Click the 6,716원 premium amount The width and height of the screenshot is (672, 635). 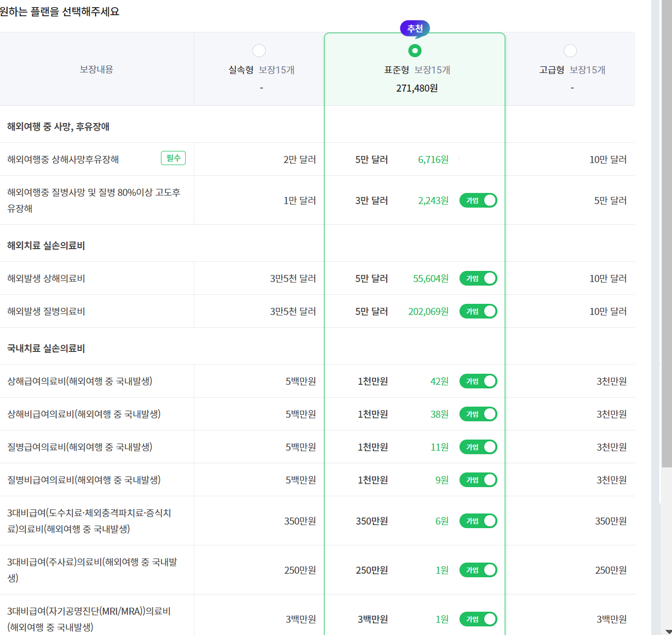pyautogui.click(x=433, y=160)
